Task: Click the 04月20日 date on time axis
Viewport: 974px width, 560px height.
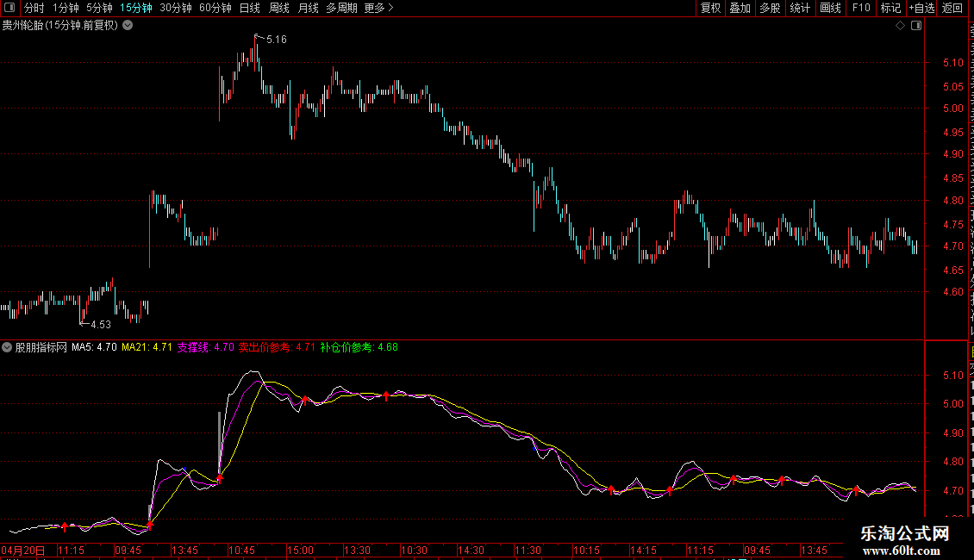Action: point(23,550)
